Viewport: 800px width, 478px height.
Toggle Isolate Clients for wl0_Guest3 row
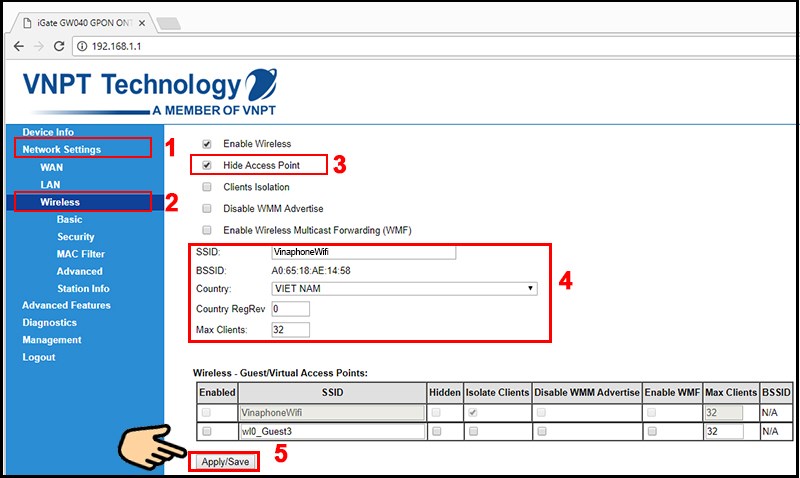click(x=473, y=432)
